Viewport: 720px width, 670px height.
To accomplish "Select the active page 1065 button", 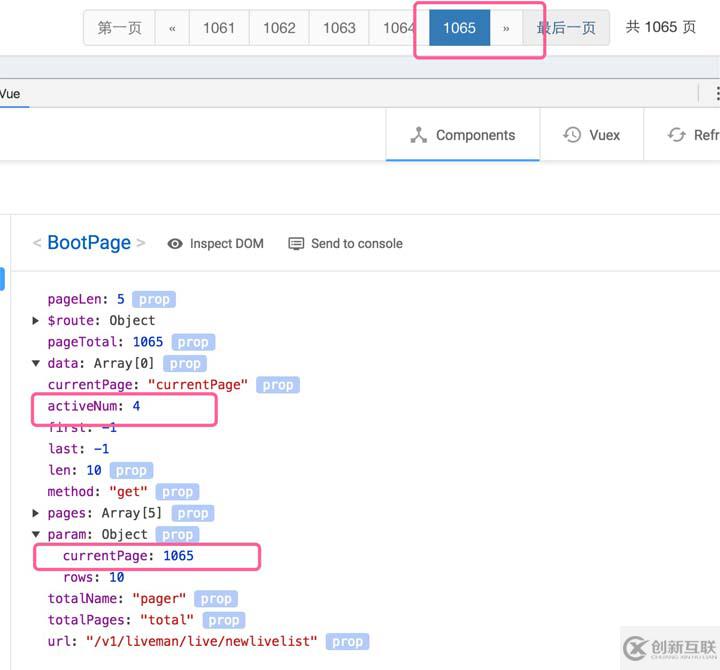I will [460, 28].
